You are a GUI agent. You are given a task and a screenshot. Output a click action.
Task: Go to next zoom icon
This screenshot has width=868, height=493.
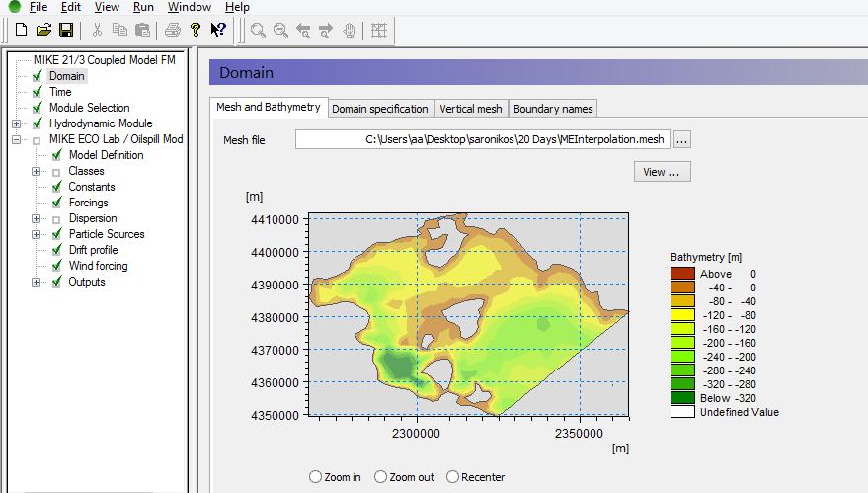326,30
